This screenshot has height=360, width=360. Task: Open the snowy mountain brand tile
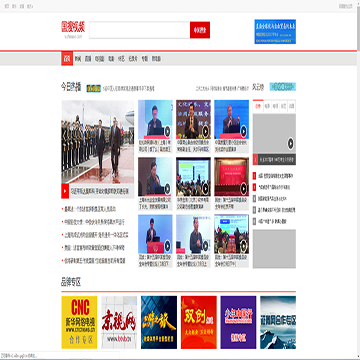click(x=278, y=322)
